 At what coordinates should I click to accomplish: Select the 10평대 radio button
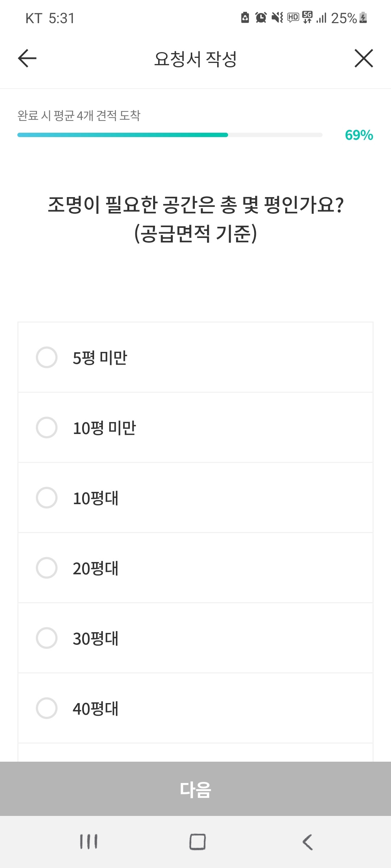click(x=47, y=498)
